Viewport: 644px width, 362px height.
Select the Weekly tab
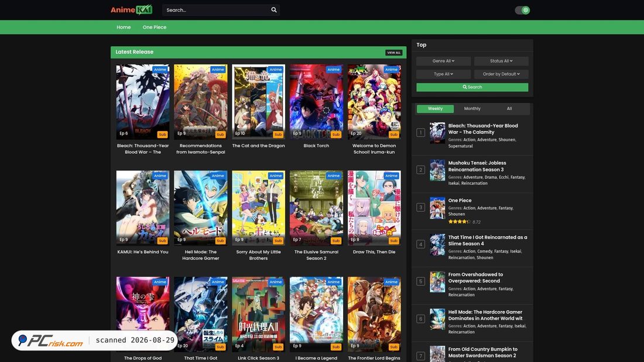tap(436, 109)
